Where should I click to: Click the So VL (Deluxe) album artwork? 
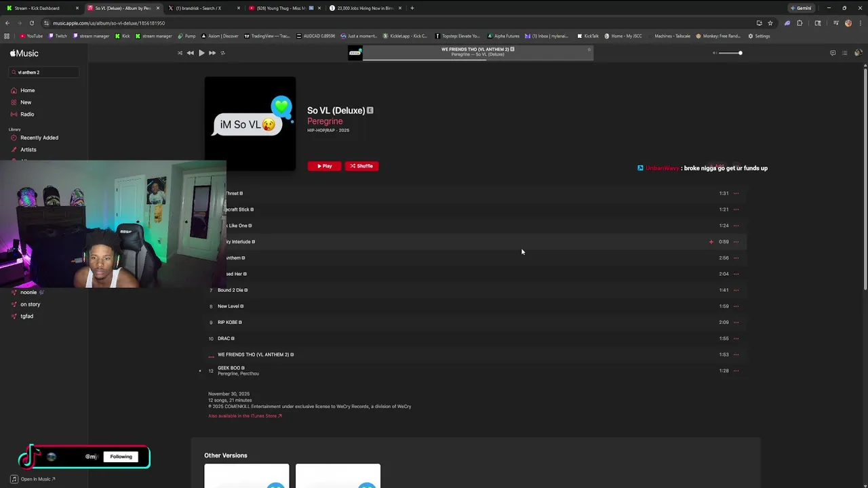click(250, 123)
